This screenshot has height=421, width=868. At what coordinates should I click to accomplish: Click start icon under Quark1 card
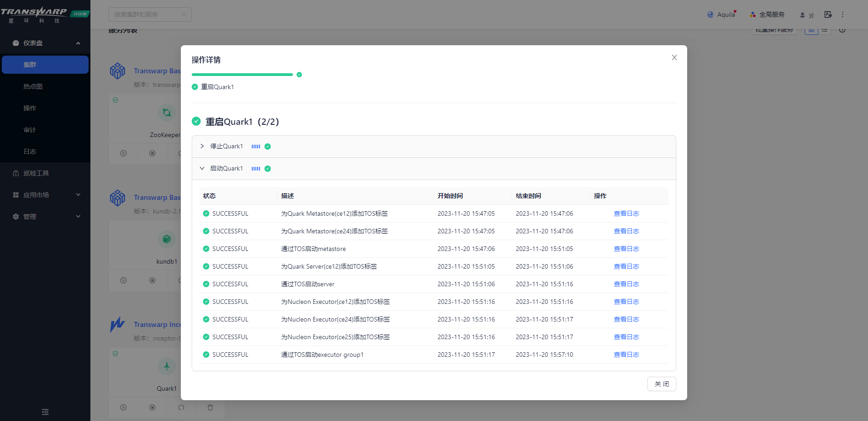pyautogui.click(x=123, y=407)
